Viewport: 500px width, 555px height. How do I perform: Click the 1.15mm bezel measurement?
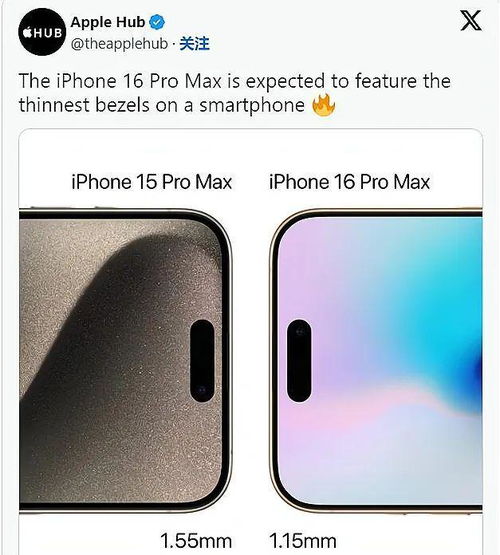(303, 541)
